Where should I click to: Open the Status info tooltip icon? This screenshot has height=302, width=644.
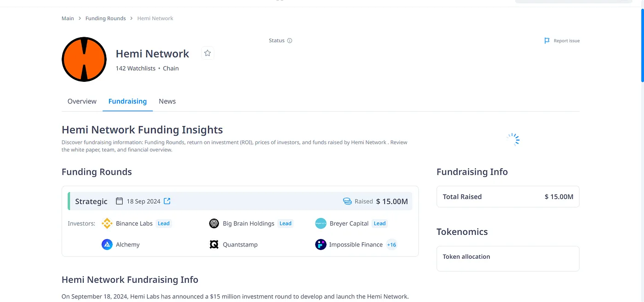290,40
